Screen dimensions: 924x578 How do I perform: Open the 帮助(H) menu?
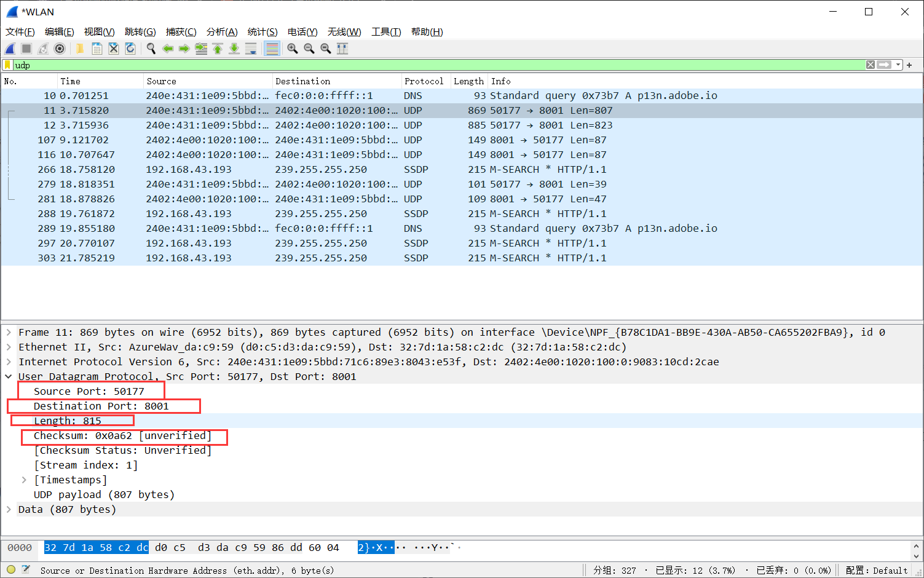tap(427, 31)
